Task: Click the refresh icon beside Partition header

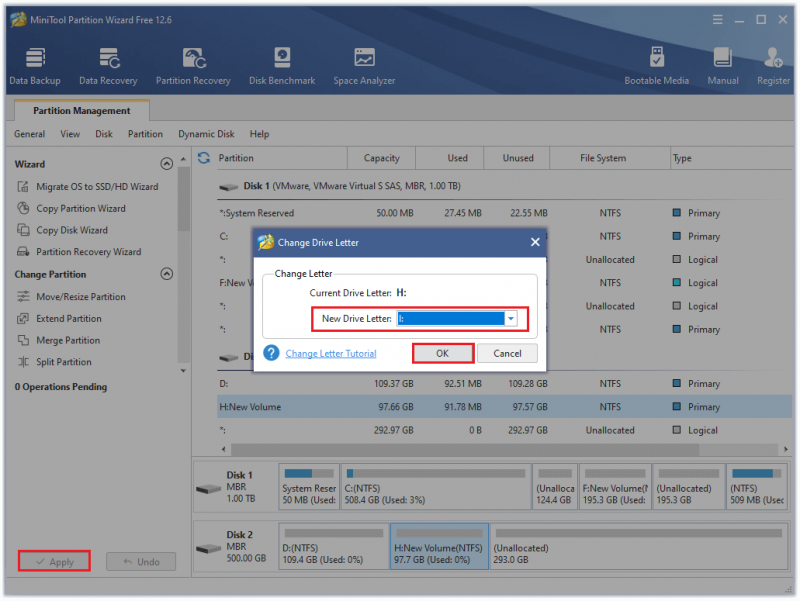Action: coord(204,158)
